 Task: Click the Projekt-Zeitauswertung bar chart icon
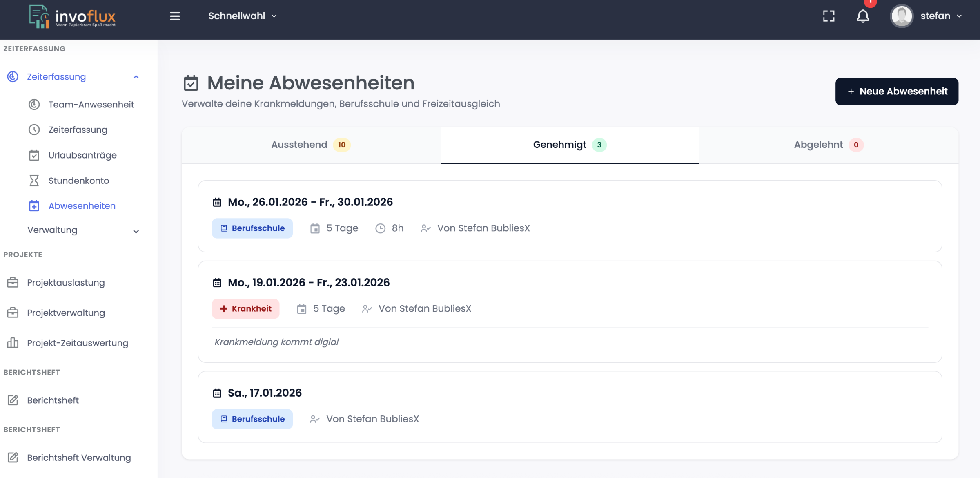tap(13, 343)
